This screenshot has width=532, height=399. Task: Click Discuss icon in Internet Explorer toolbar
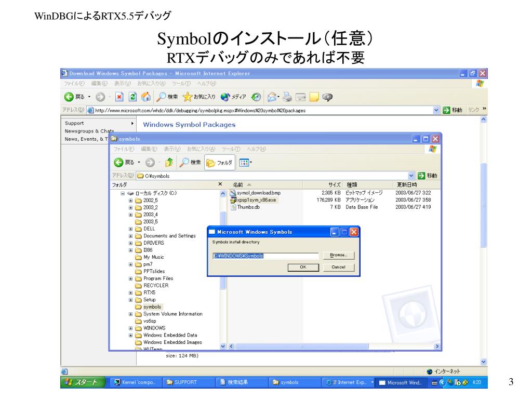click(x=314, y=97)
